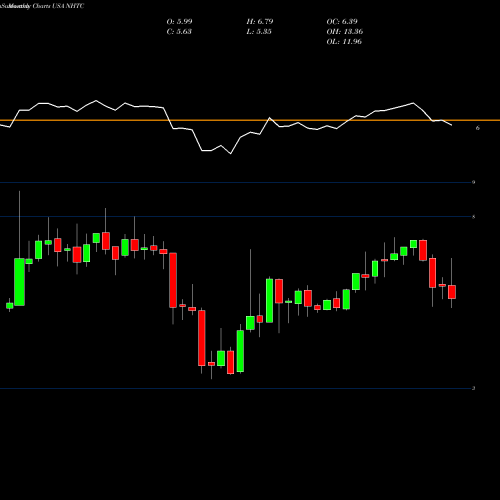Click the 'OH: 13.36' value

(345, 32)
